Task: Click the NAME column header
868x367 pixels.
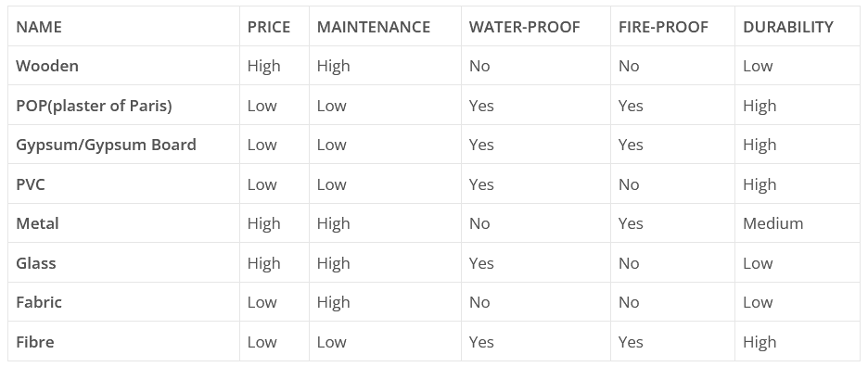Action: pos(39,27)
